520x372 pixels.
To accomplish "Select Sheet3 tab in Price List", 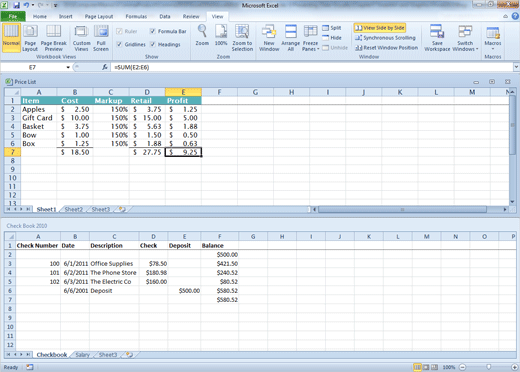I will pyautogui.click(x=101, y=209).
